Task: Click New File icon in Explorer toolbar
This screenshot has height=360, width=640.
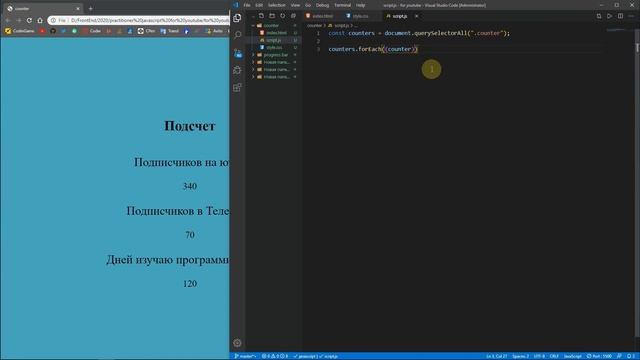Action: (x=261, y=16)
